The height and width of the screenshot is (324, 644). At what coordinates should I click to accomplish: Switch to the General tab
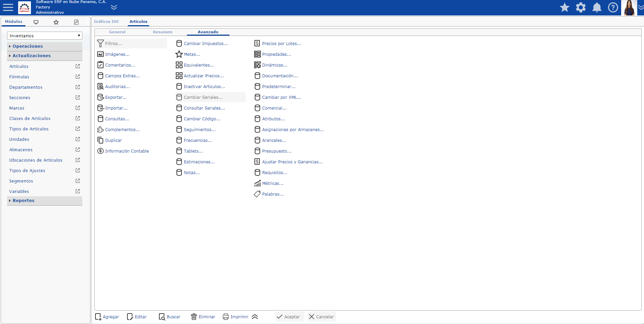(x=117, y=32)
